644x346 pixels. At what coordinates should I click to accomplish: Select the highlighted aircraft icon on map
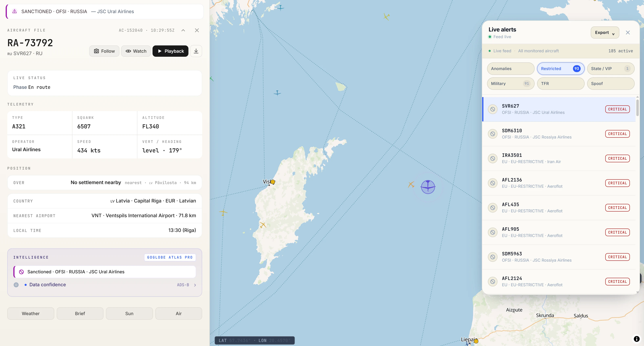coord(428,187)
